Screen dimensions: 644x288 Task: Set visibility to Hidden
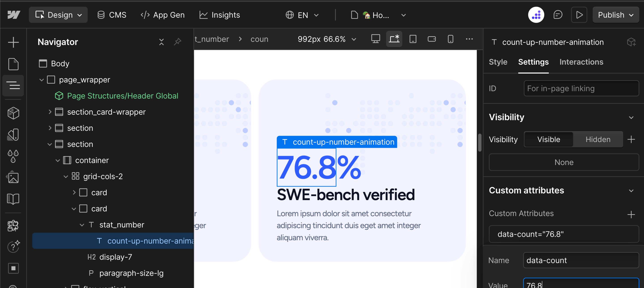(x=598, y=139)
